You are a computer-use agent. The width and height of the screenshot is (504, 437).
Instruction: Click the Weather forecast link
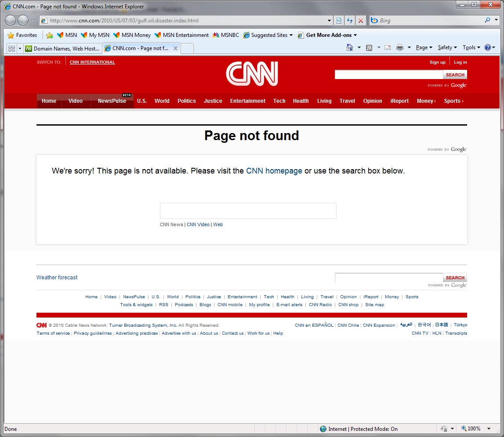pos(57,278)
